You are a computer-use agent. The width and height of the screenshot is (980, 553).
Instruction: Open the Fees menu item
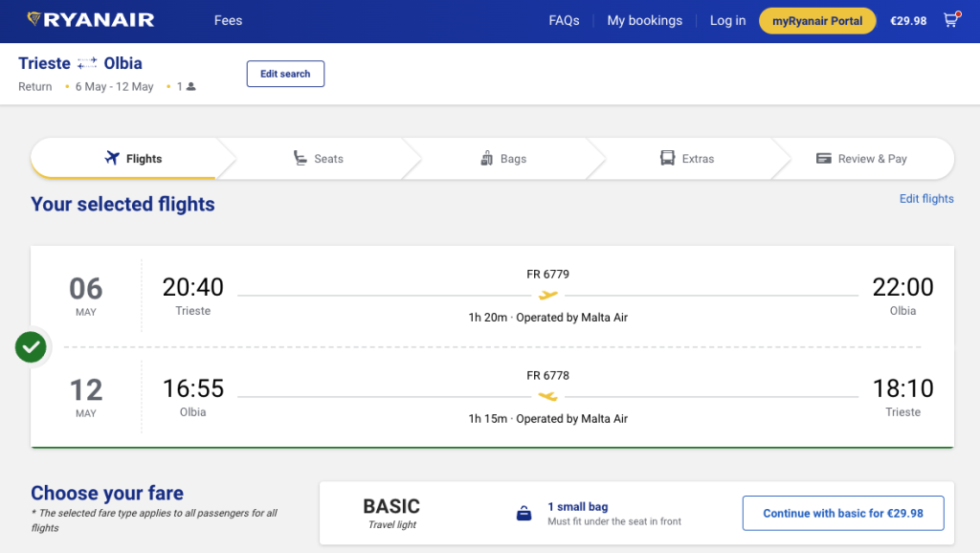[228, 21]
